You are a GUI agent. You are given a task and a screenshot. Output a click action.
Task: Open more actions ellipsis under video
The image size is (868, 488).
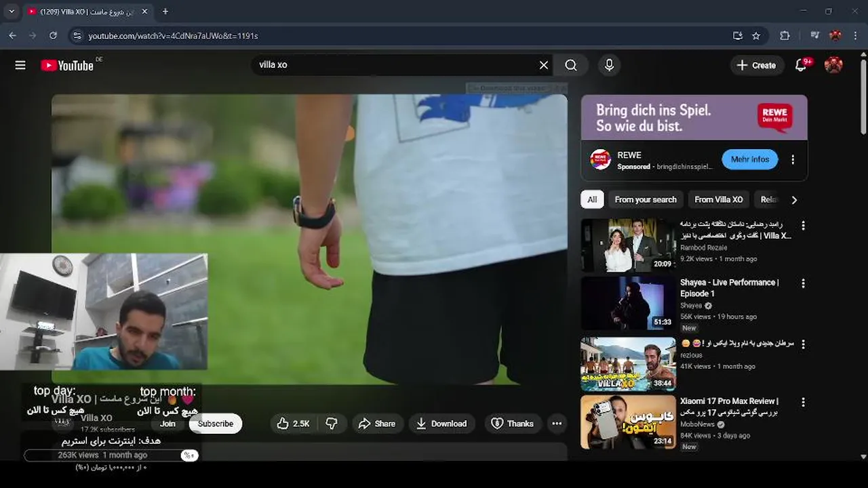(557, 424)
